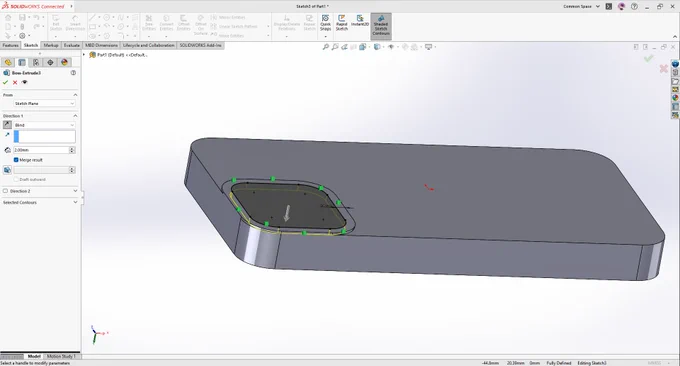This screenshot has height=366, width=680.
Task: Open the View Orientation cube icon
Action: click(363, 47)
